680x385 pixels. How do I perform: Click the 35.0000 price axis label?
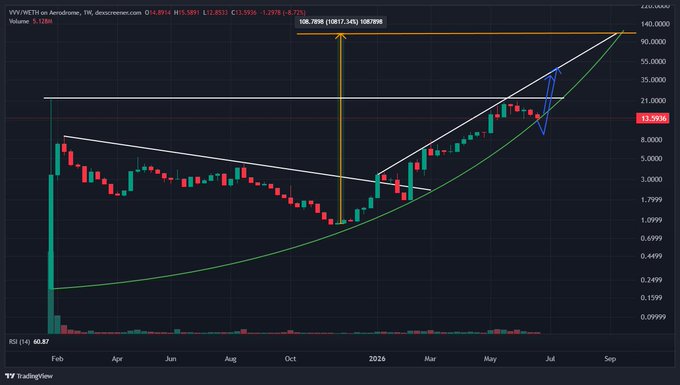point(653,80)
